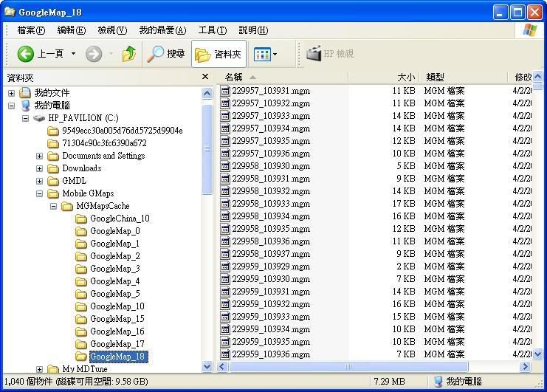Toggle the Folders (資料夾) pane button
The height and width of the screenshot is (392, 547).
[x=219, y=54]
